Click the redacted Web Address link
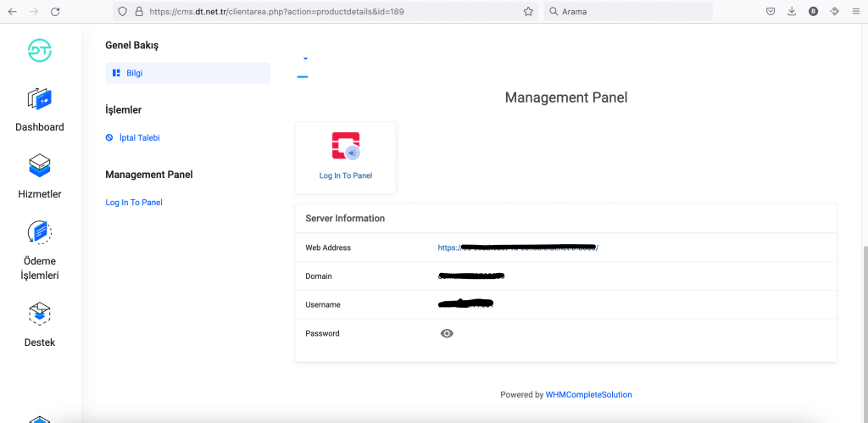This screenshot has width=868, height=423. (x=518, y=248)
